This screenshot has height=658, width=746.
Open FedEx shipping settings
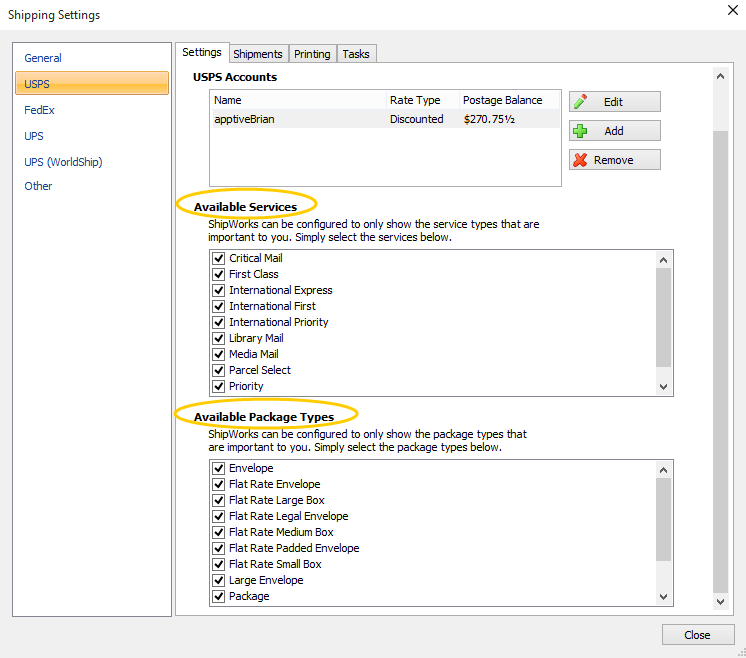click(x=39, y=110)
